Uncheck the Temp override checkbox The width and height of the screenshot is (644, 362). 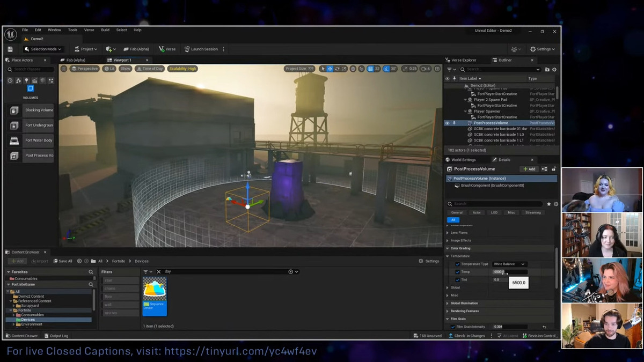pos(457,272)
